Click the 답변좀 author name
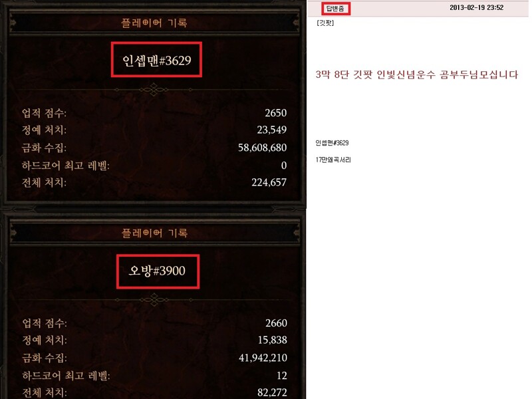Viewport: 532px width, 399px height. 336,9
